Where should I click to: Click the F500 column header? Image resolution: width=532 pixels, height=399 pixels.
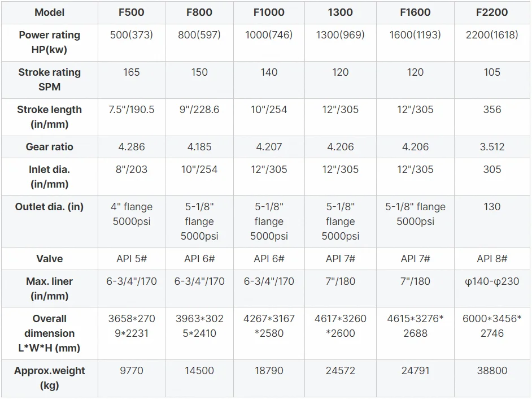pyautogui.click(x=131, y=12)
